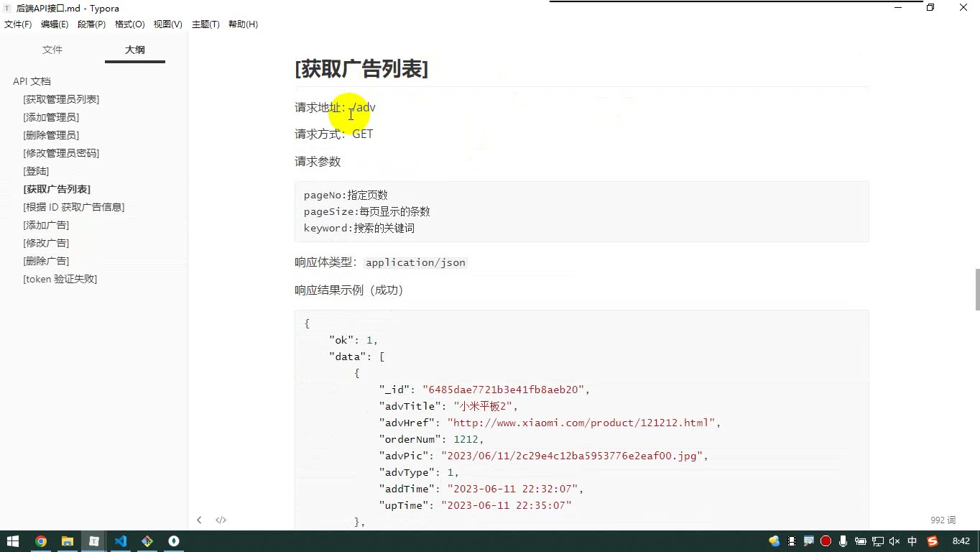Viewport: 980px width, 552px height.
Task: Open the Git diamond-shaped taskbar app
Action: coord(147,541)
